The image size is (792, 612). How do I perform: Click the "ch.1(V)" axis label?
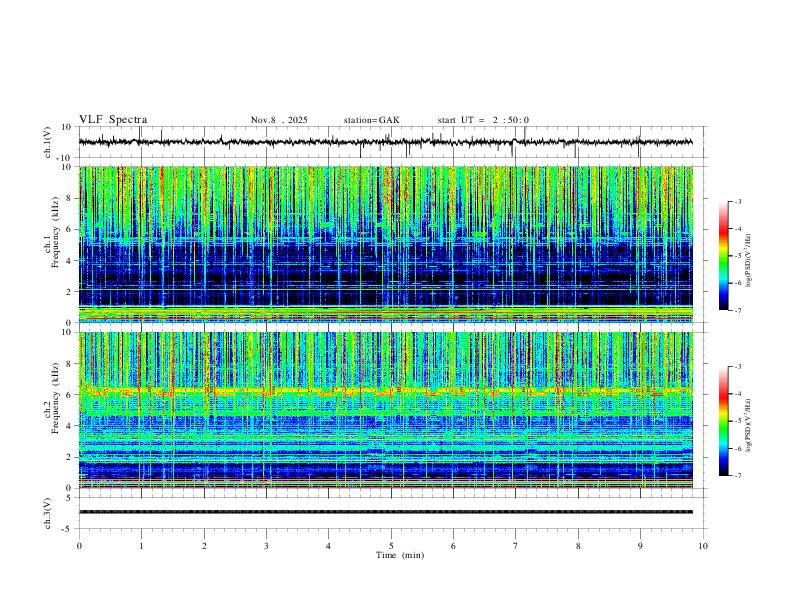coord(48,142)
